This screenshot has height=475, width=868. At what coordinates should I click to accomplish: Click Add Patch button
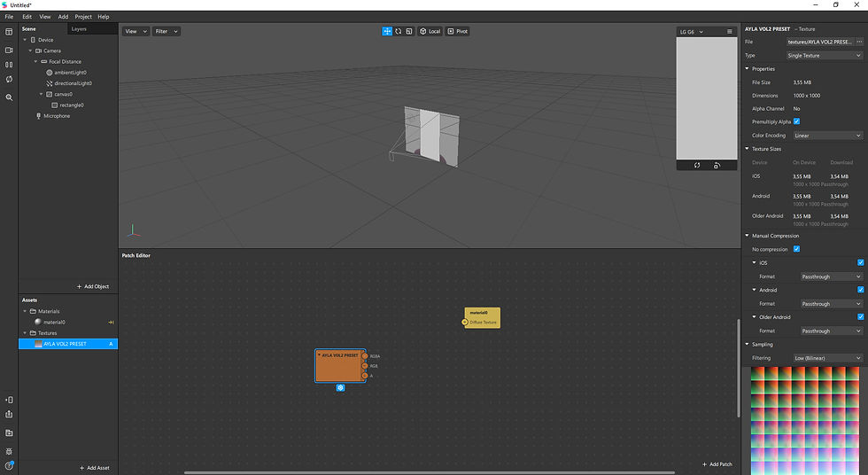tap(717, 464)
